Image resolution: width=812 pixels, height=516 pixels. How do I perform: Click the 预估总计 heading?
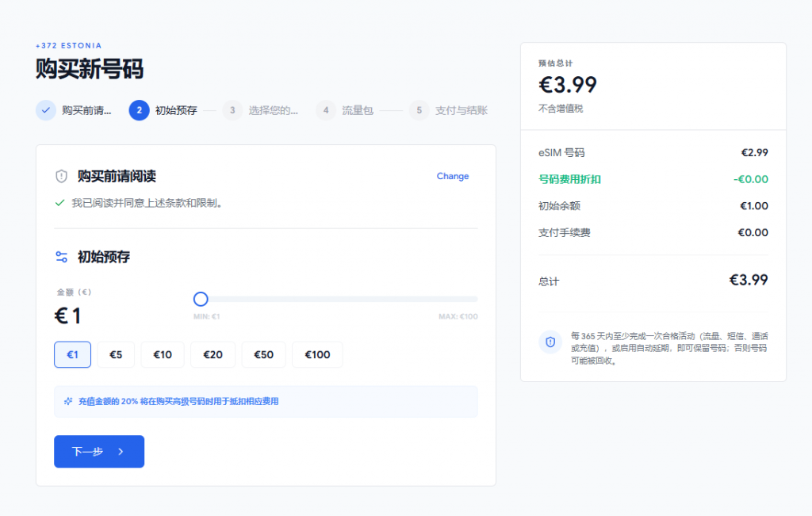[556, 63]
